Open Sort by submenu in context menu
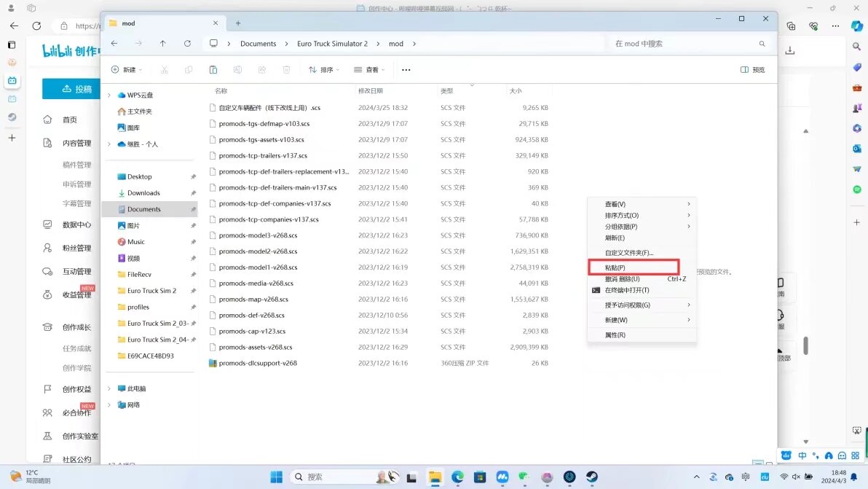Image resolution: width=868 pixels, height=489 pixels. click(x=642, y=216)
